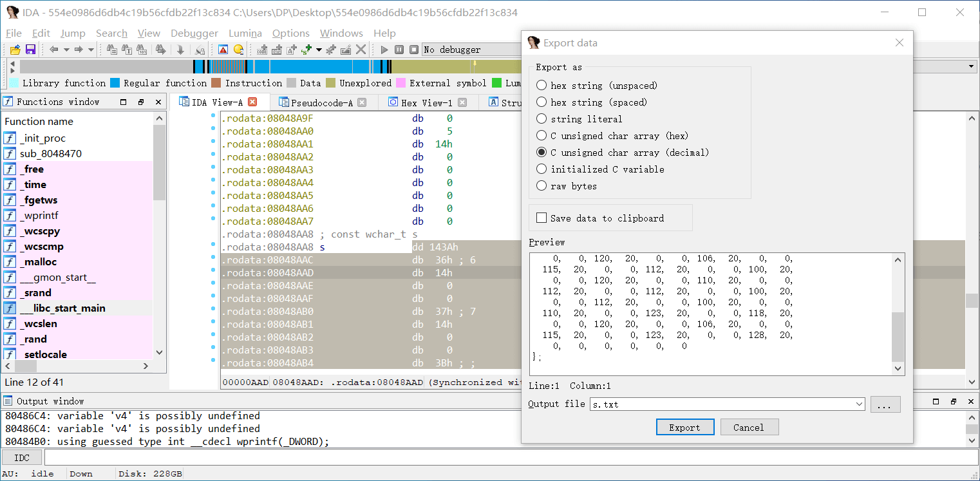
Task: Select _wcscpy in Functions window
Action: (40, 231)
